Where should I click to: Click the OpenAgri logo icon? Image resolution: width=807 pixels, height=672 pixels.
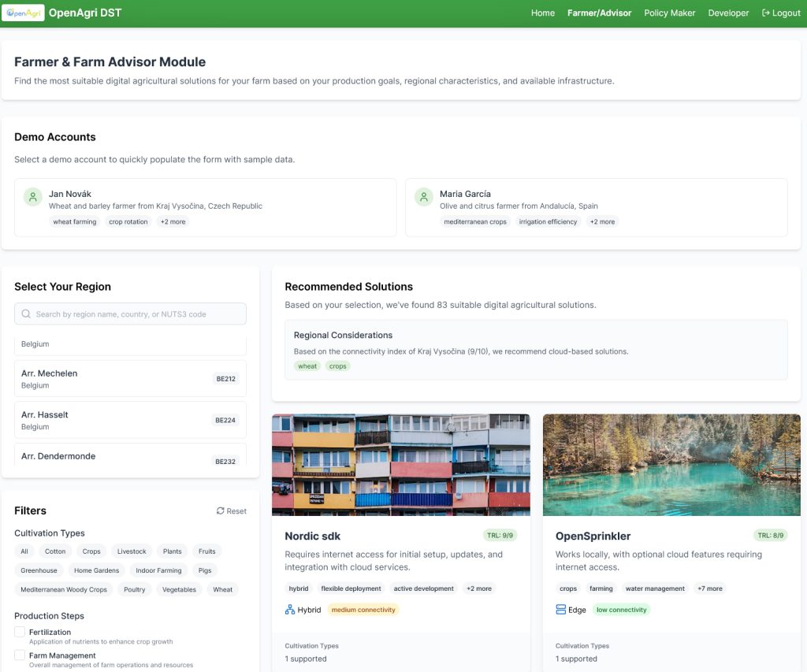point(23,13)
